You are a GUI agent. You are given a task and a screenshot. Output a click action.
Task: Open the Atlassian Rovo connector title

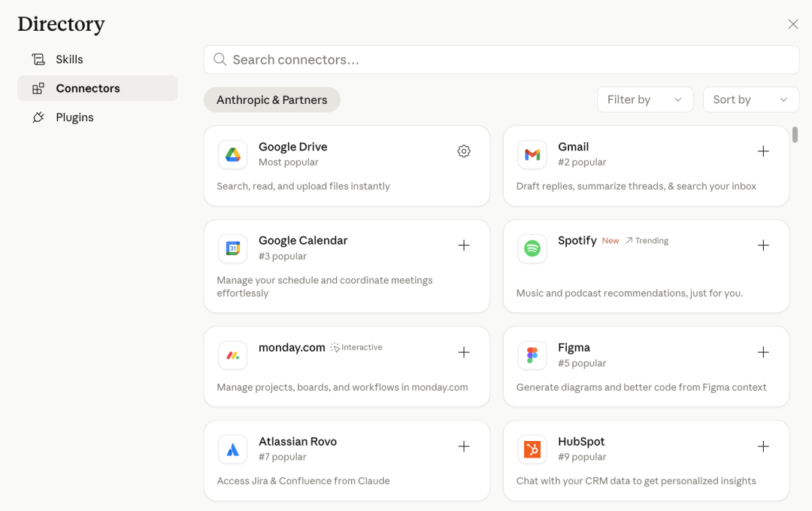pos(297,442)
